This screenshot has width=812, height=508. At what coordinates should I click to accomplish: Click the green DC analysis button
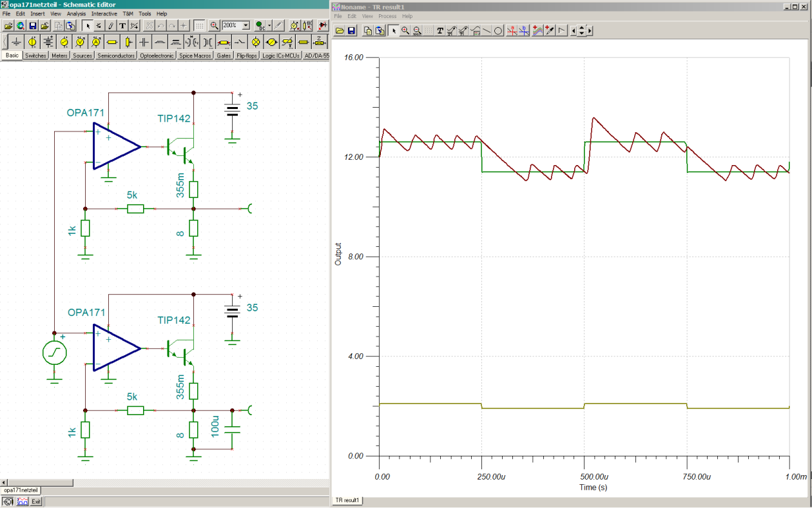pos(260,26)
